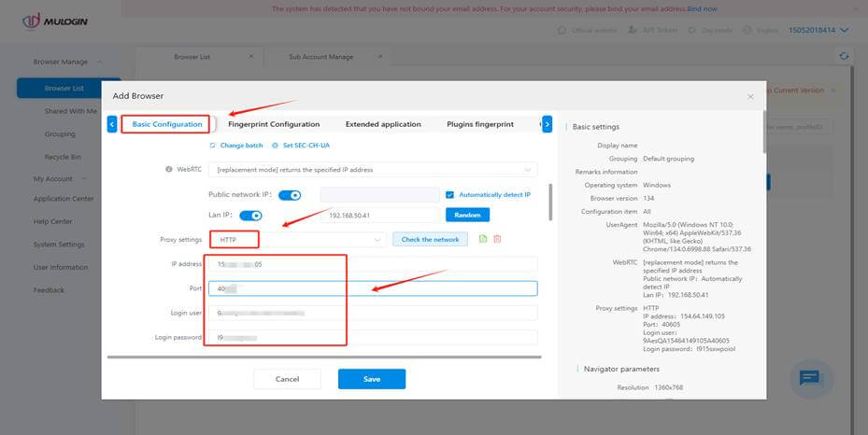Toggle the Public network IP switch

(x=290, y=195)
